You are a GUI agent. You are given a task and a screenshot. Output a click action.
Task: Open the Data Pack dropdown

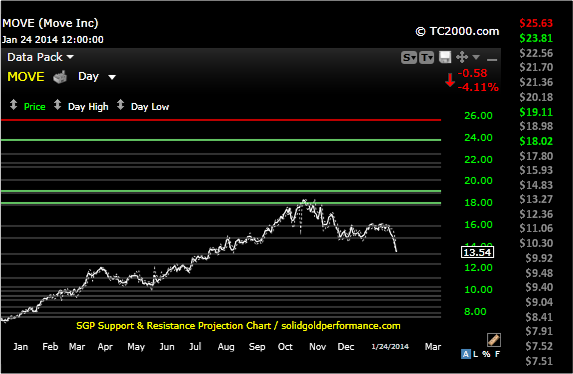point(40,57)
